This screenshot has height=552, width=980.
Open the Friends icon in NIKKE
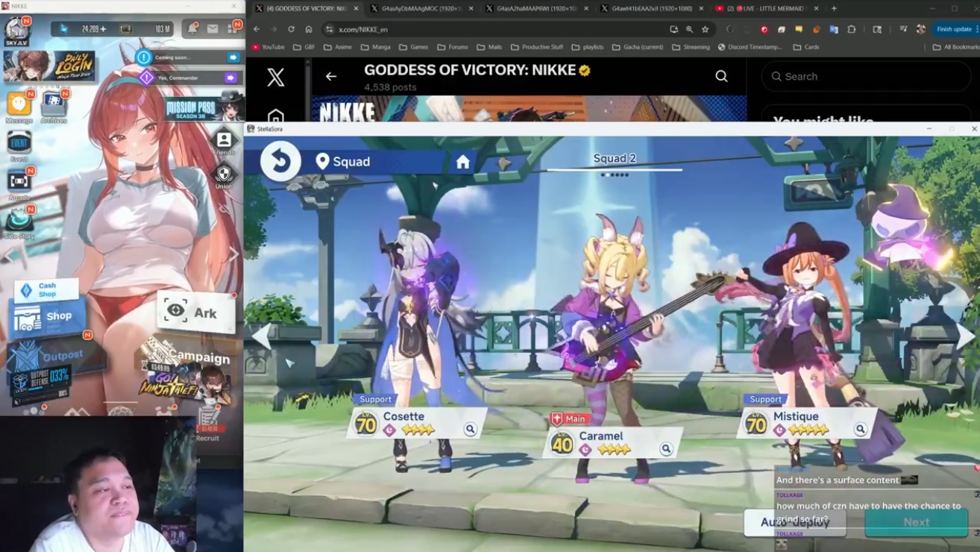coord(224,139)
